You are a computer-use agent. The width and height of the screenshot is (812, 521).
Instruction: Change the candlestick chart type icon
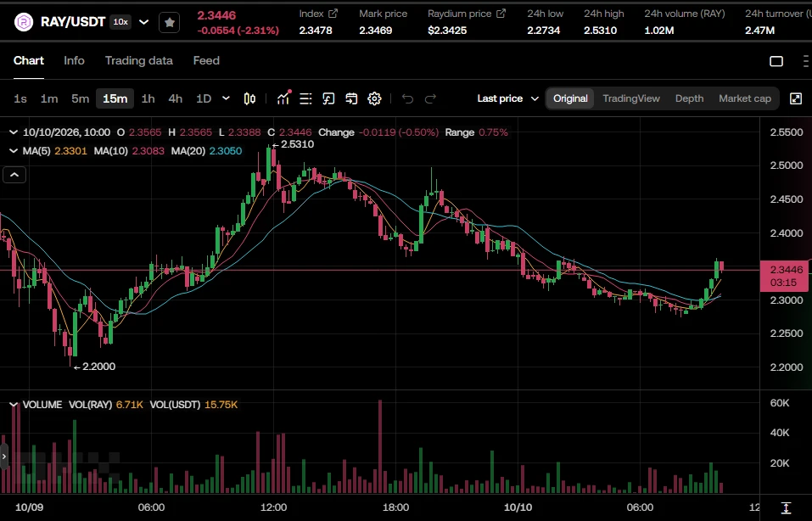249,98
